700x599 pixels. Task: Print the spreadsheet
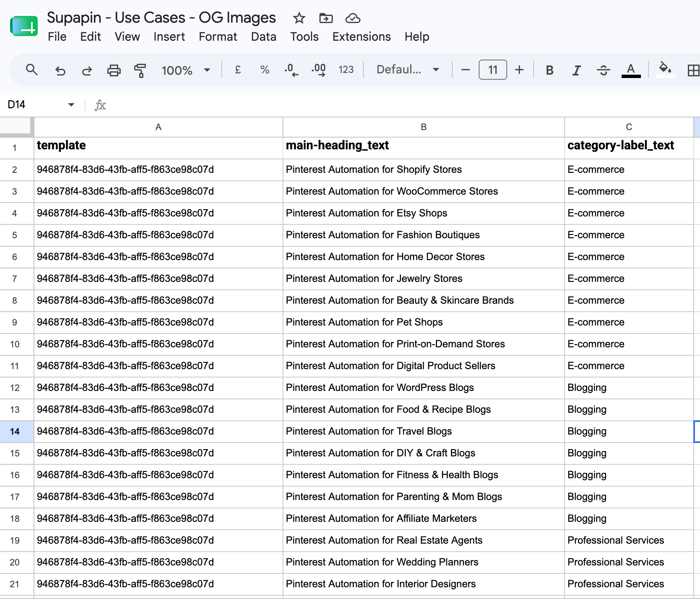click(x=114, y=70)
